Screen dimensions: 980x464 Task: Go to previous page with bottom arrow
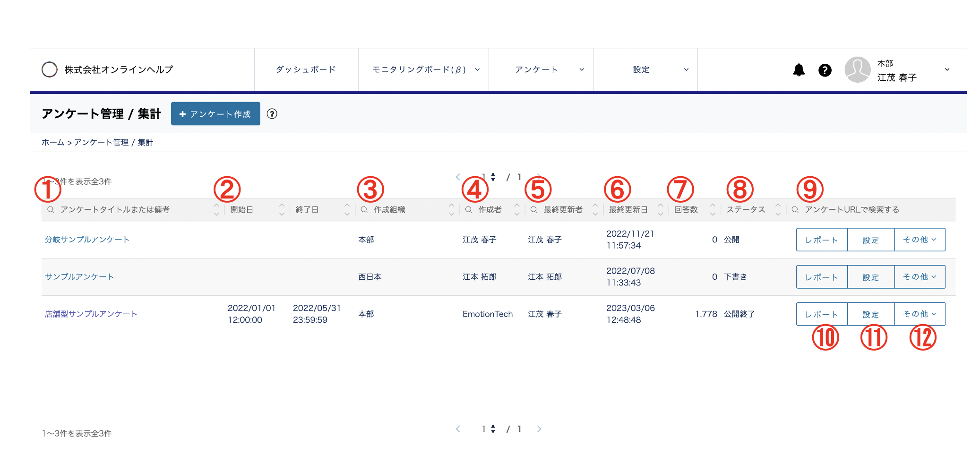tap(458, 429)
